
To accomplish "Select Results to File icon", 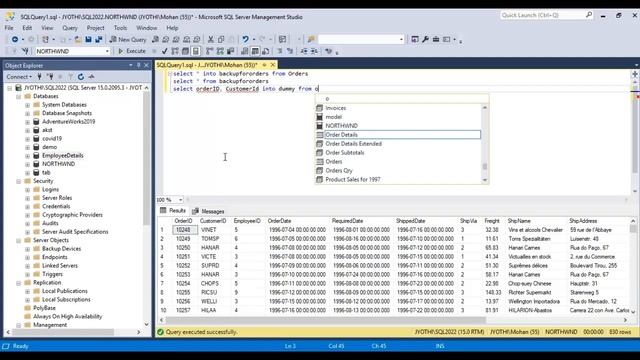I will pyautogui.click(x=266, y=51).
